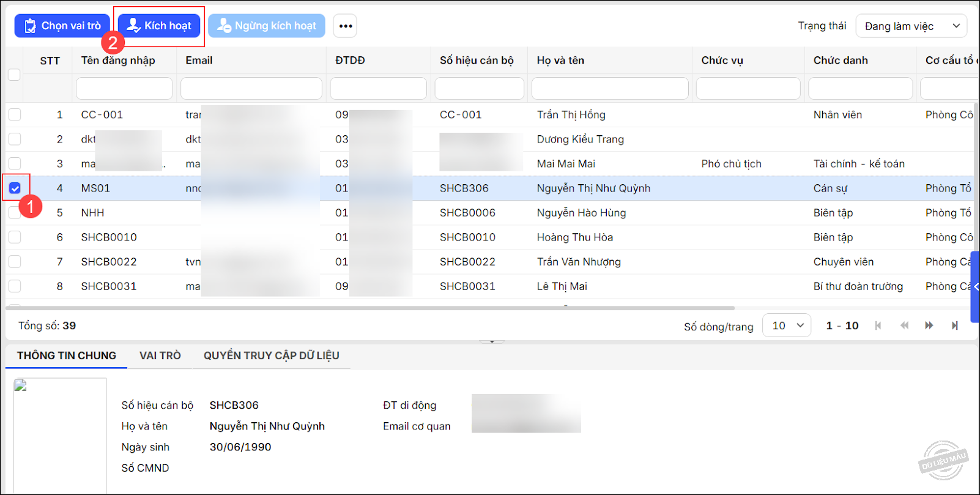Collapse the detail panel splitter arrow

(x=492, y=341)
